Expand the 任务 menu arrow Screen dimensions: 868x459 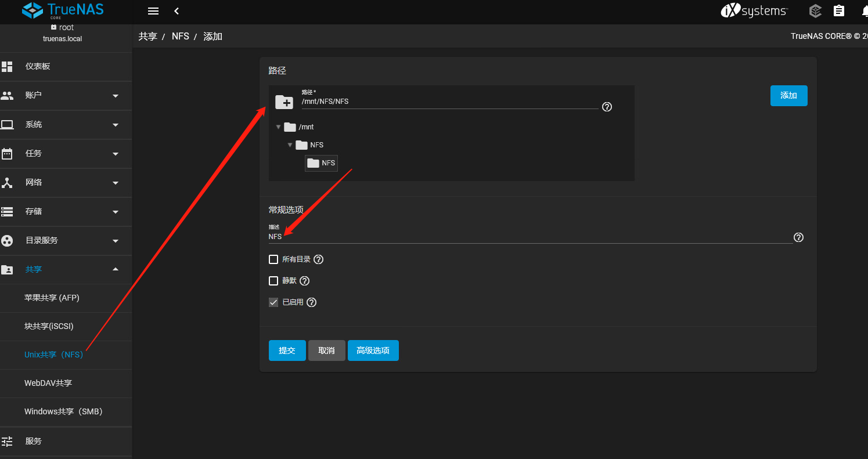pos(116,154)
